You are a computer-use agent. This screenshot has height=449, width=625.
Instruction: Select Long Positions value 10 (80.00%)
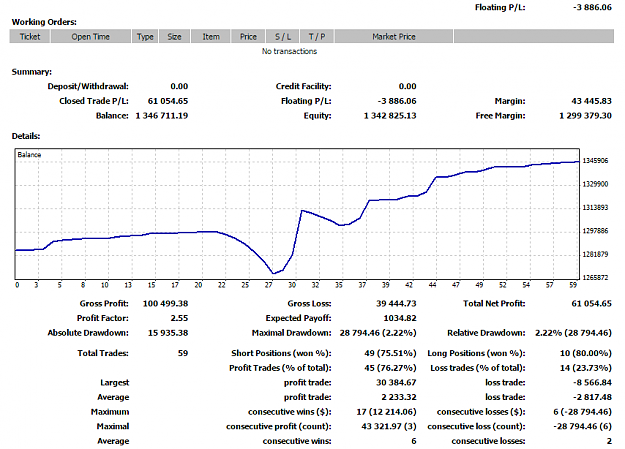pyautogui.click(x=586, y=353)
